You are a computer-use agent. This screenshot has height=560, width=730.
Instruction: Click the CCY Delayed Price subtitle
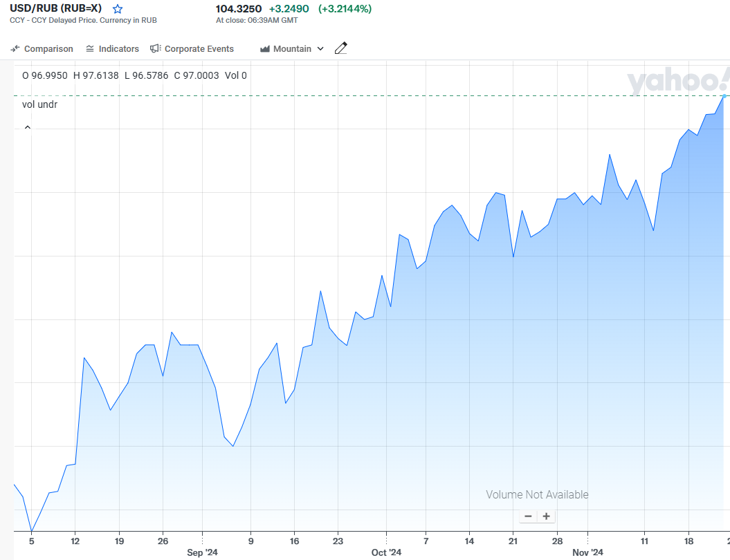[x=83, y=21]
